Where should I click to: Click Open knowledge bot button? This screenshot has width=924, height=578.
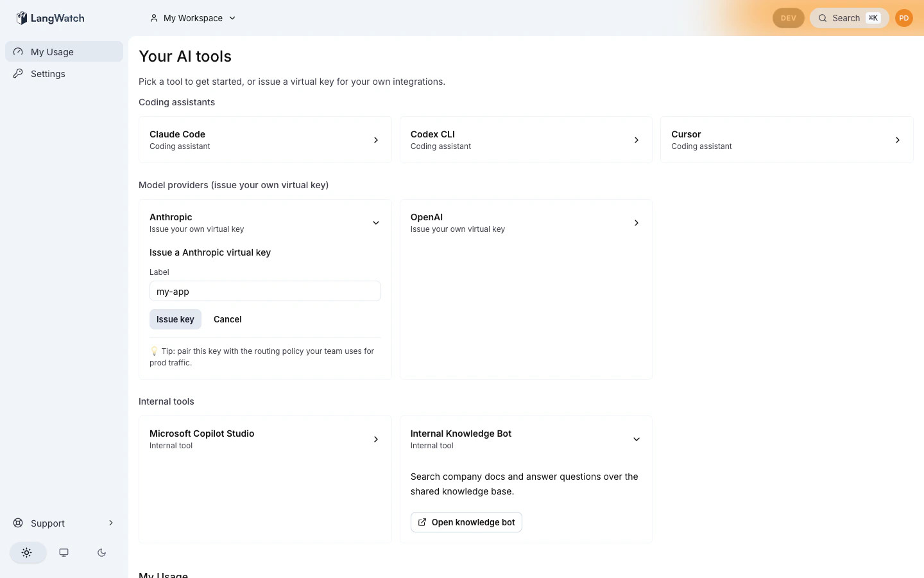click(466, 522)
